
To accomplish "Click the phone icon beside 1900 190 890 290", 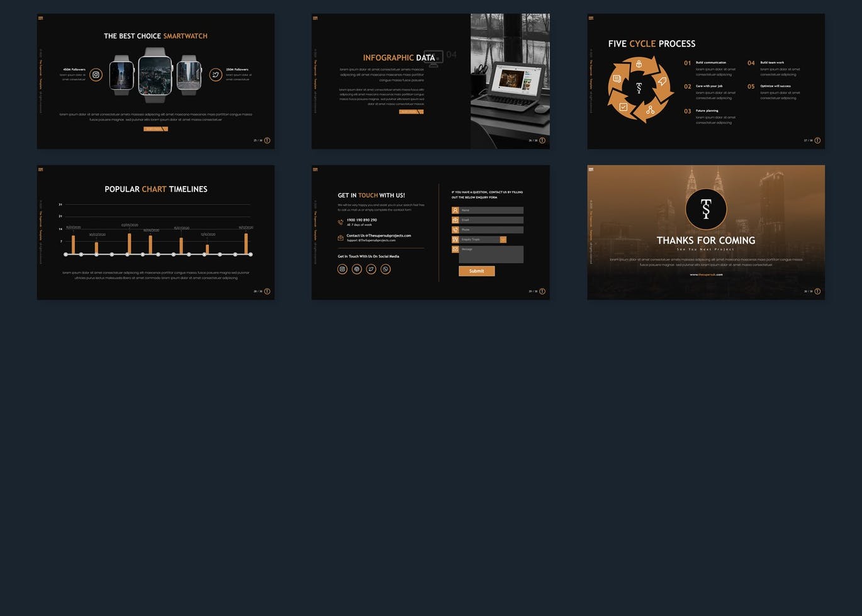I will (340, 222).
